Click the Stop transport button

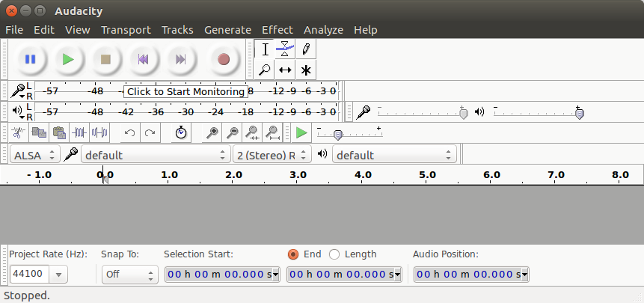(x=106, y=60)
